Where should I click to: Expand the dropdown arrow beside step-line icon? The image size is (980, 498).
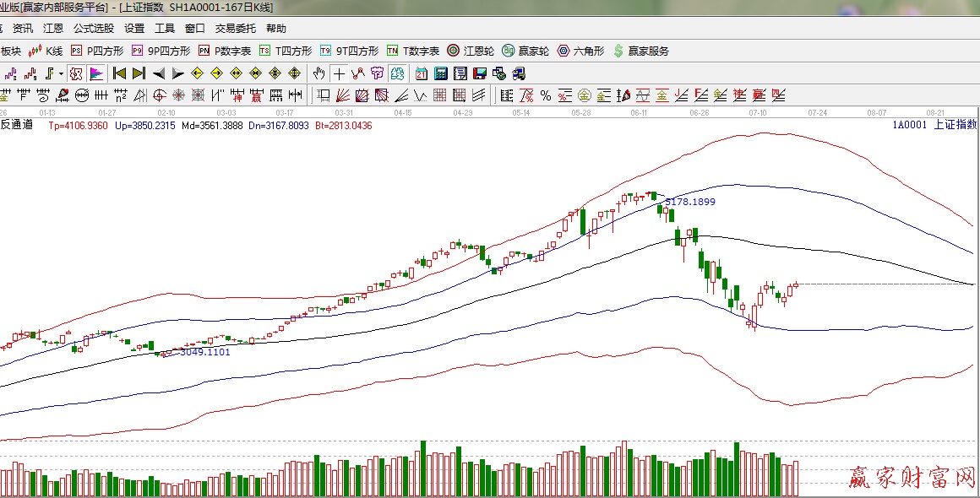point(61,74)
